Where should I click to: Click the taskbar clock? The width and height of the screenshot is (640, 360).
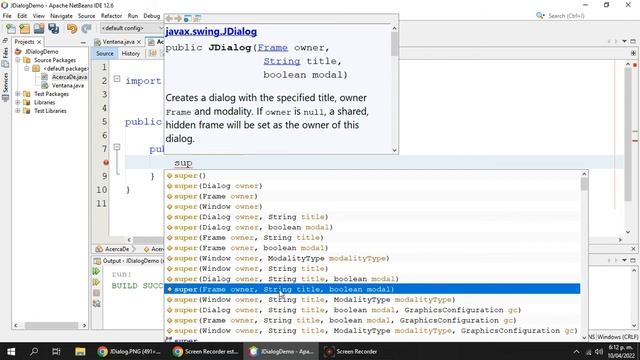[x=620, y=351]
